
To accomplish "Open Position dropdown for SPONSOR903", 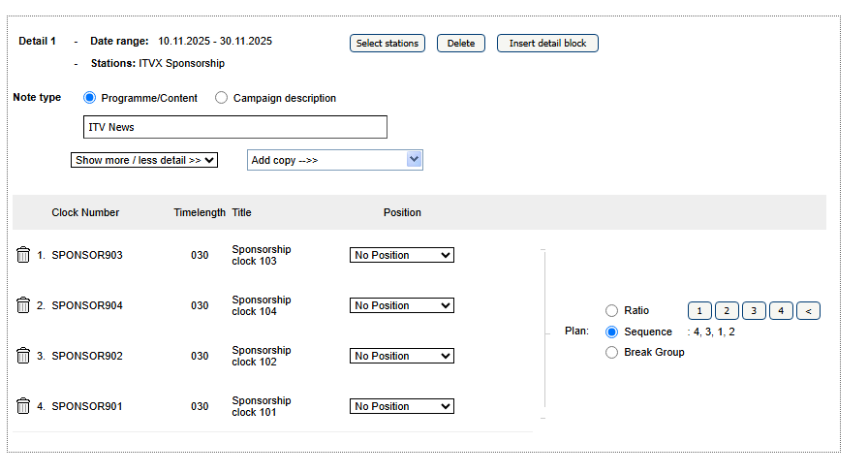I will pyautogui.click(x=401, y=255).
